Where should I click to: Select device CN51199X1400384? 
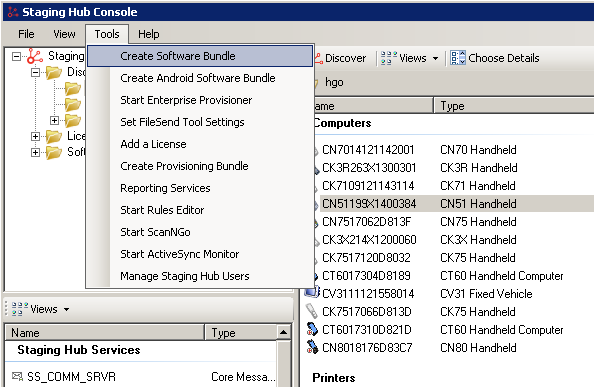coord(369,204)
